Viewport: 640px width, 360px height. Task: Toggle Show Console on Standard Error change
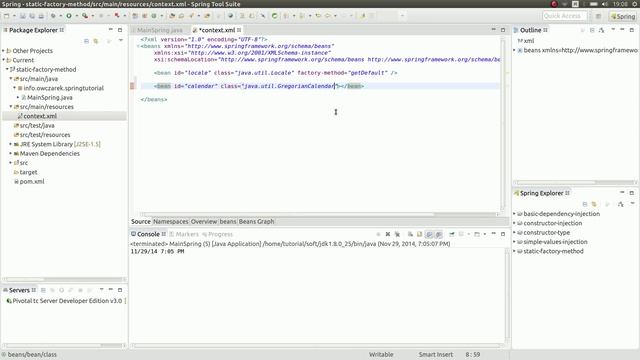pos(438,234)
